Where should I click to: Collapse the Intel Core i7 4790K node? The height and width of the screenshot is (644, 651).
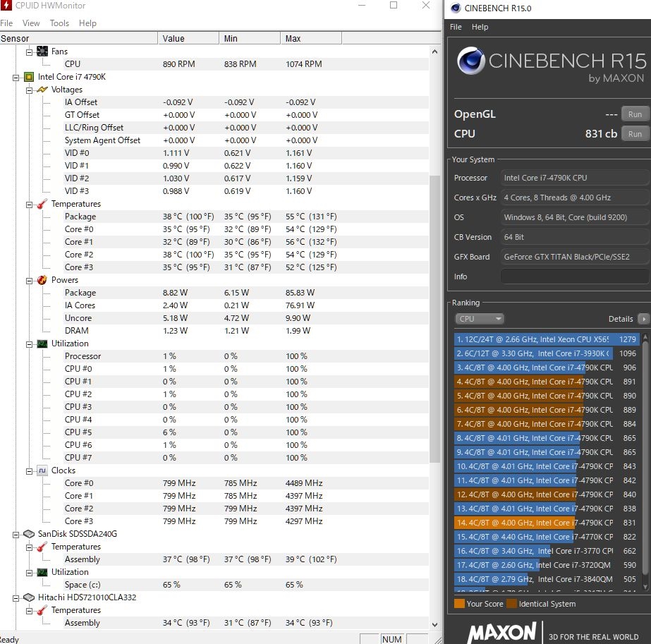(x=16, y=77)
